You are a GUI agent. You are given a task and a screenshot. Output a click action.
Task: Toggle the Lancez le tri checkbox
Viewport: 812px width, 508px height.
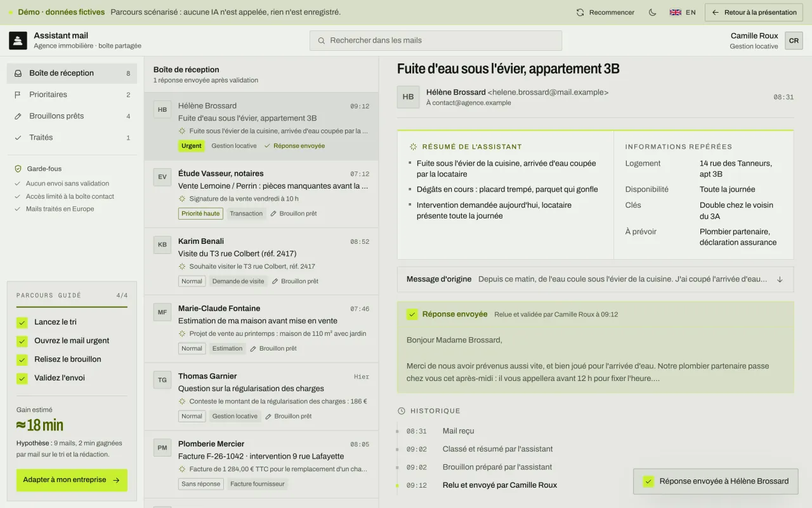click(22, 323)
